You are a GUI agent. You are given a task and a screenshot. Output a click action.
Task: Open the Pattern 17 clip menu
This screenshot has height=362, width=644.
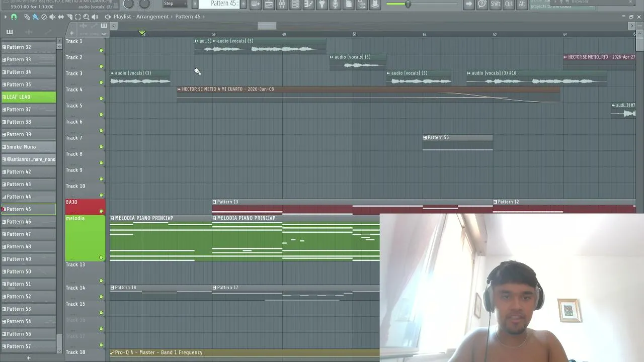pyautogui.click(x=215, y=288)
